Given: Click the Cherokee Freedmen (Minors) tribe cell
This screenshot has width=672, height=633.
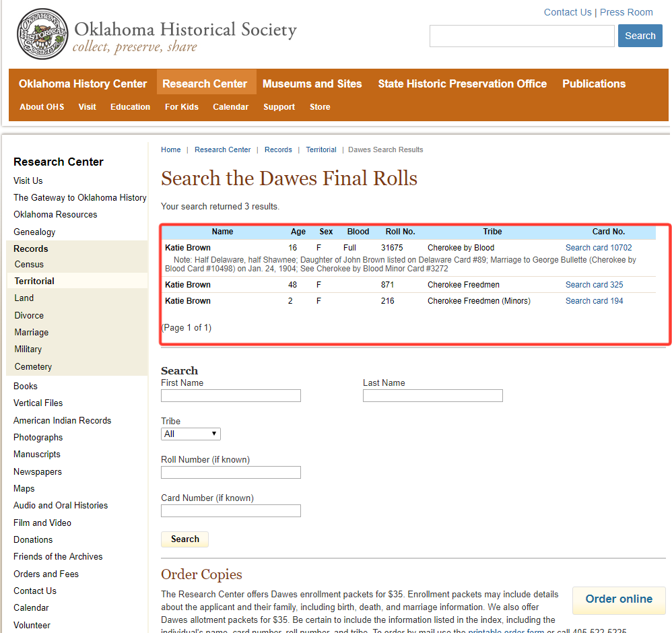Looking at the screenshot, I should 479,301.
